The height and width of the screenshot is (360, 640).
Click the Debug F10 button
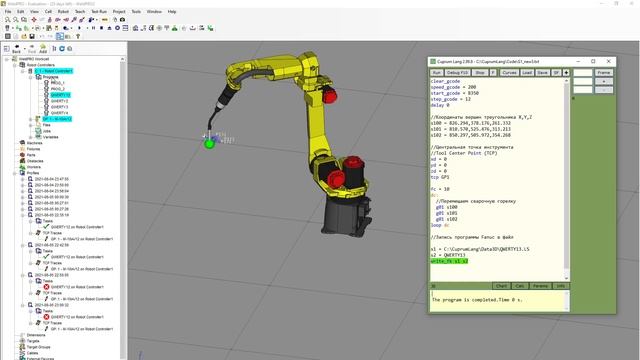tap(457, 73)
